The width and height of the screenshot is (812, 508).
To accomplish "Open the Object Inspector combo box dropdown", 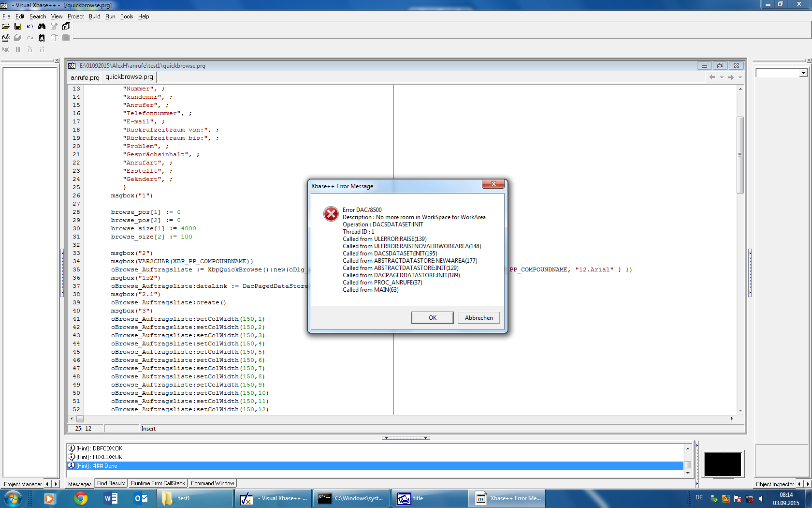I will click(803, 73).
